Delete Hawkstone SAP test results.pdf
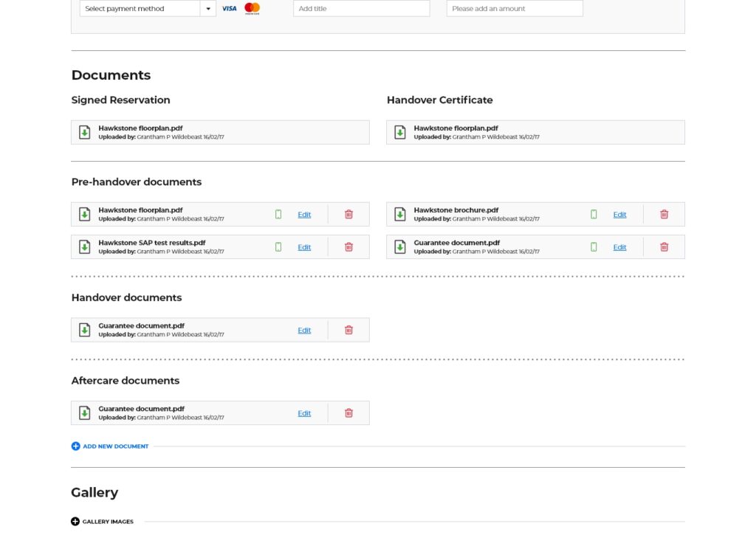The image size is (756, 538). click(348, 247)
